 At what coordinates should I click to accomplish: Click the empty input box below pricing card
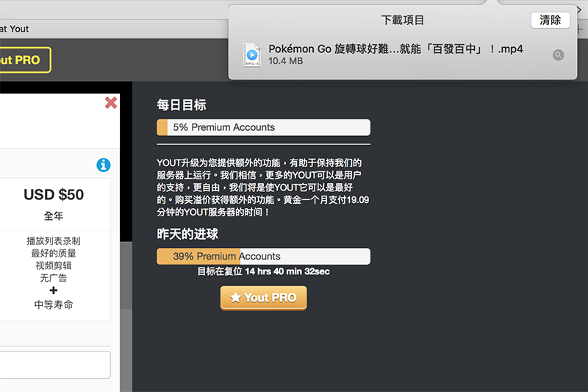tap(54, 365)
